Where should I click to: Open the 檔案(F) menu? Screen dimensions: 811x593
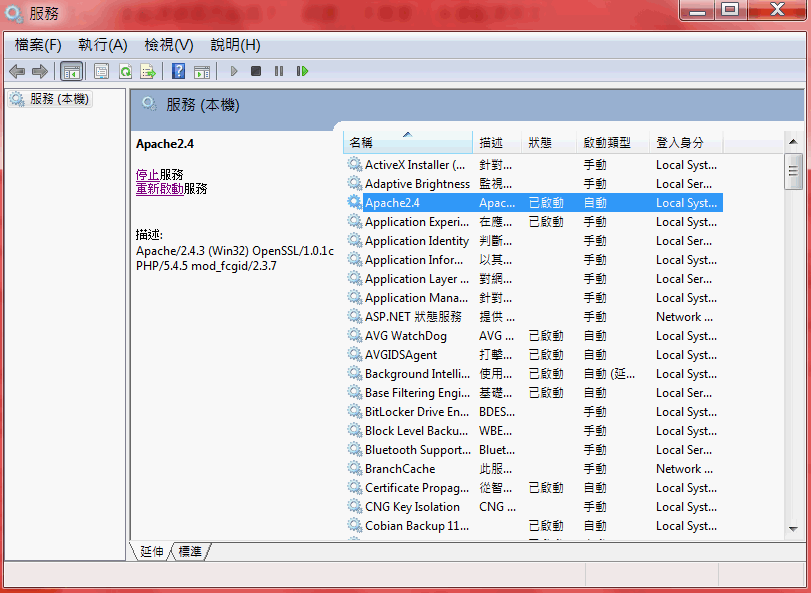coord(38,45)
